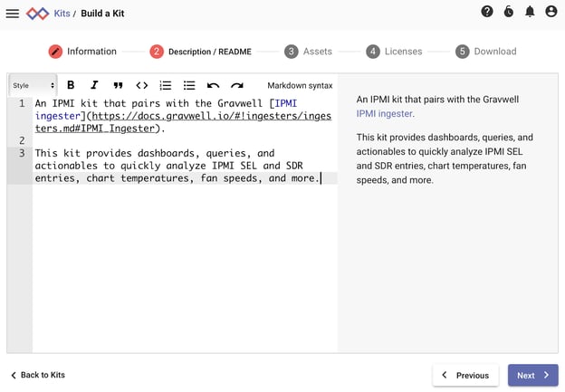Click the Next button

coord(533,375)
